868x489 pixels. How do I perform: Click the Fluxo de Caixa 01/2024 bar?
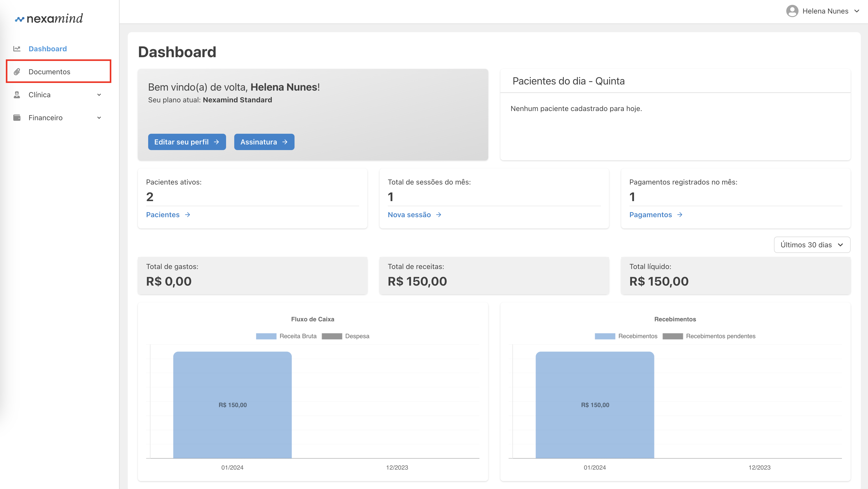click(x=232, y=405)
